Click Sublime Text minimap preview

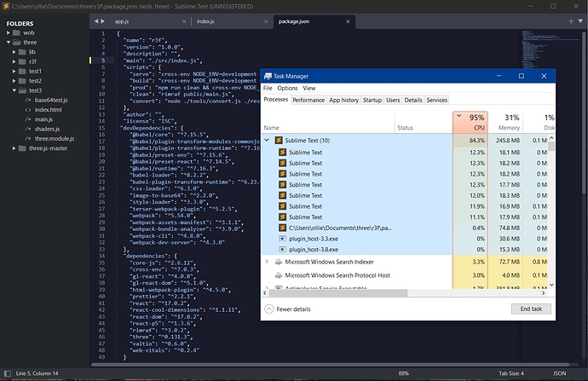[x=551, y=49]
